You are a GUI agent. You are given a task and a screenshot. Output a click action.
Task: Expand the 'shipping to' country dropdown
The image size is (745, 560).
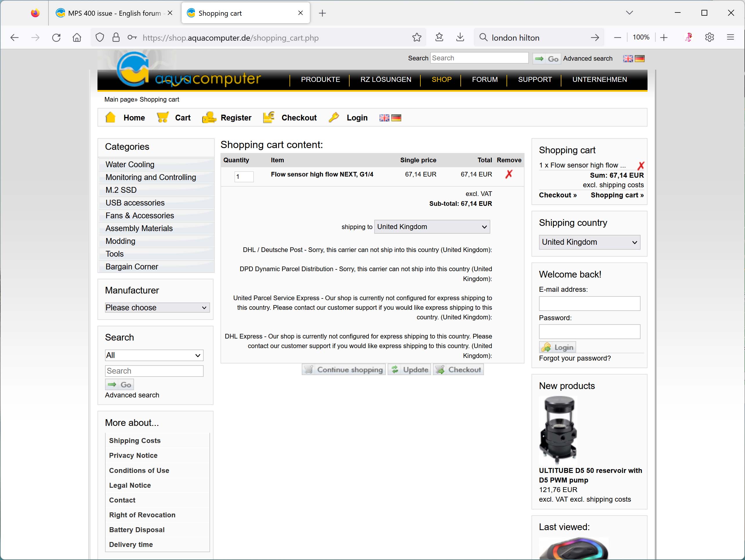pyautogui.click(x=432, y=227)
